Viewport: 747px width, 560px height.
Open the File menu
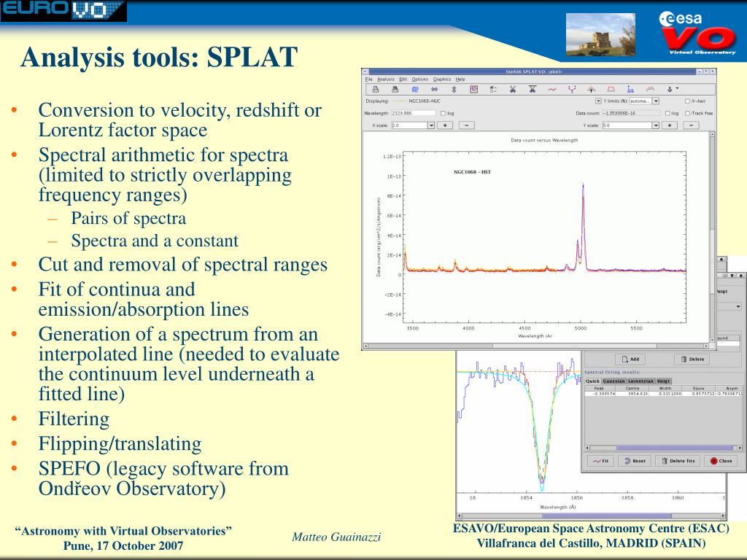(x=368, y=79)
